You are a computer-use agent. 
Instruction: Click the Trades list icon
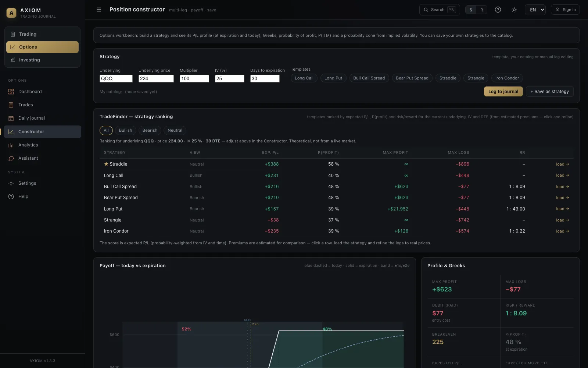click(11, 105)
